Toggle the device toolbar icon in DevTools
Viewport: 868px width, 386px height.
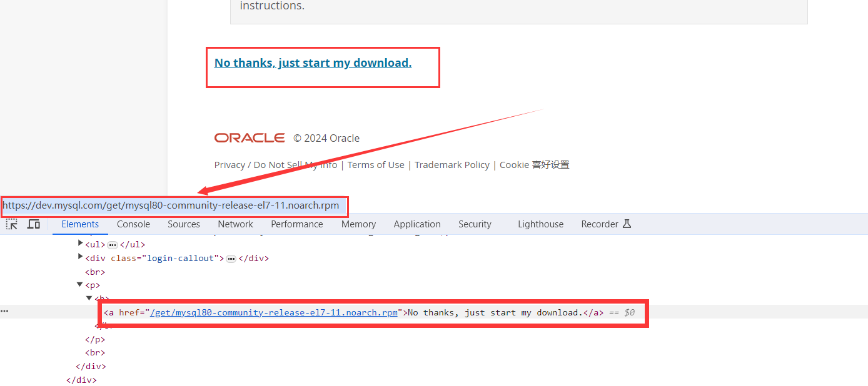pos(34,224)
